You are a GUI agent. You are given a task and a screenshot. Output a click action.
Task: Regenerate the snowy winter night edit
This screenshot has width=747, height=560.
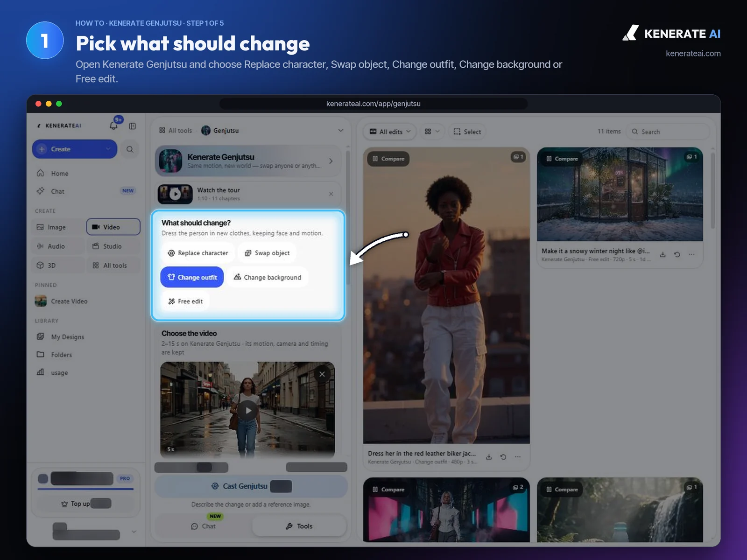click(677, 254)
